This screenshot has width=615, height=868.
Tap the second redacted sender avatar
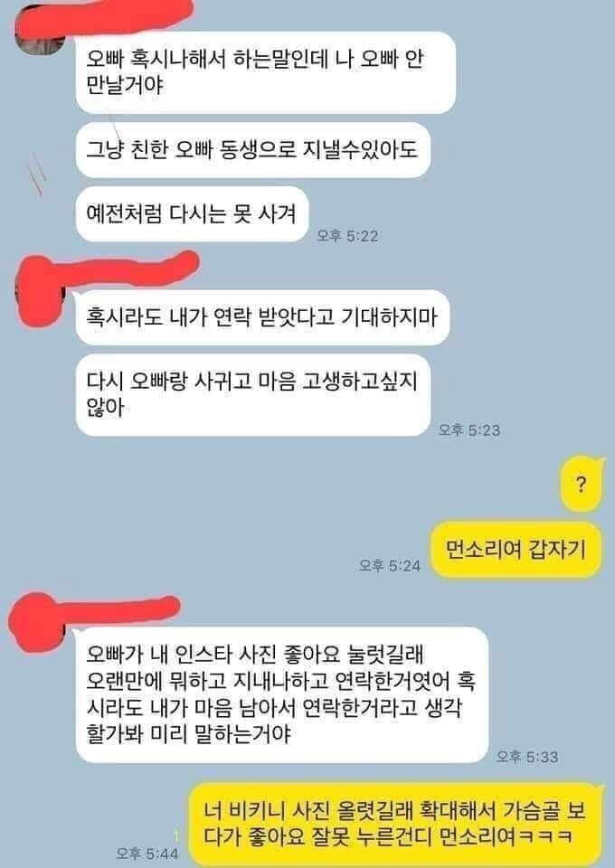(42, 290)
